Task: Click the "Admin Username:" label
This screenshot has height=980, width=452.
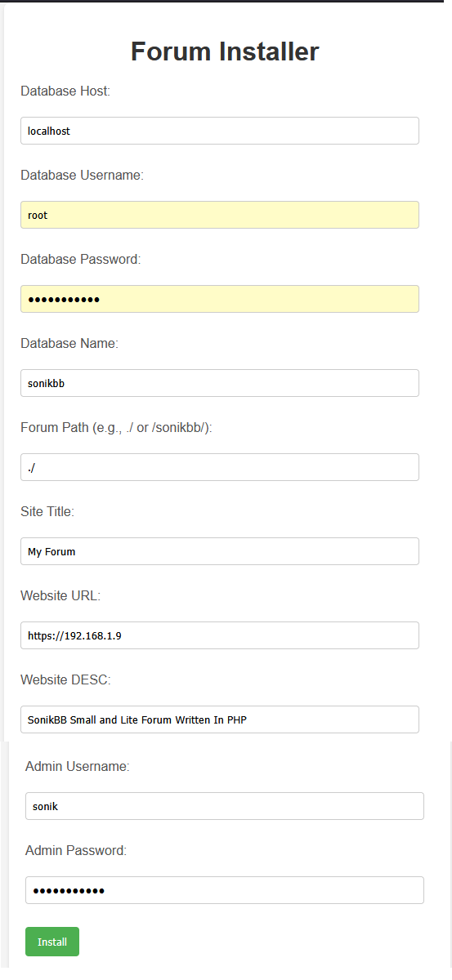Action: tap(78, 767)
